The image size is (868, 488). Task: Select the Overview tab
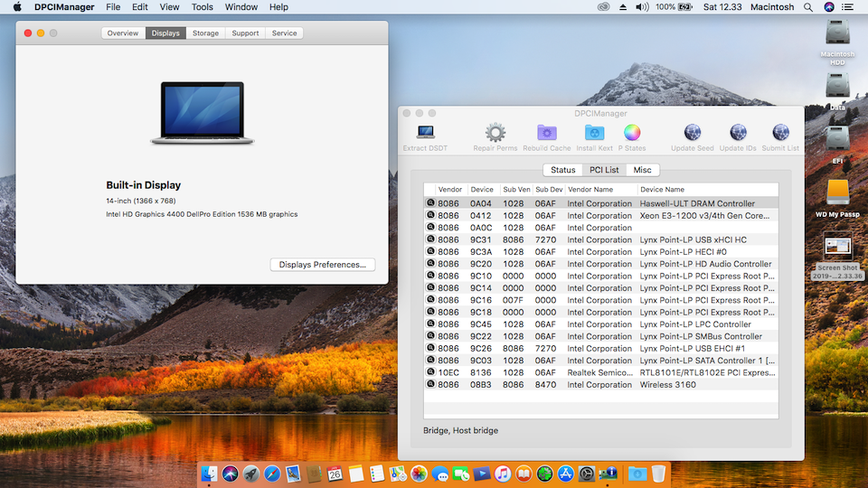[123, 33]
